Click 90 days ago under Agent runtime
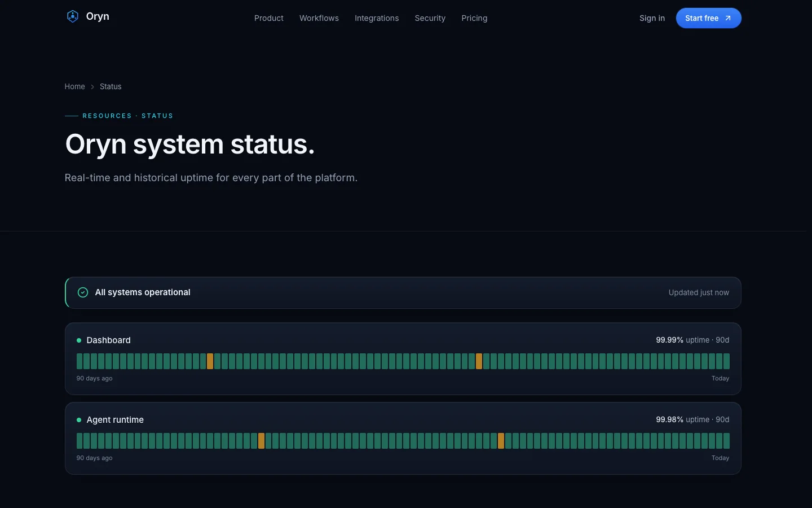Image resolution: width=812 pixels, height=508 pixels. tap(94, 458)
